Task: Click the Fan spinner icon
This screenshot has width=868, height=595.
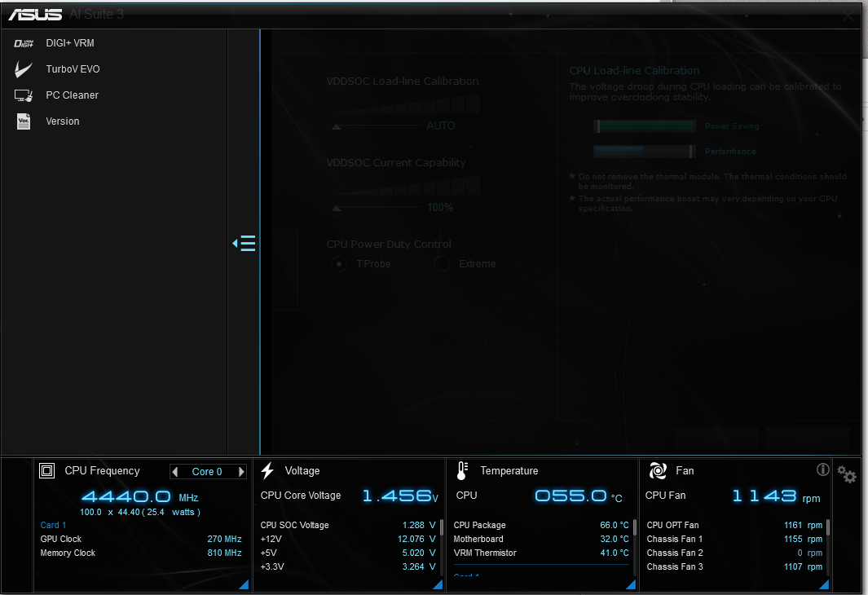Action: point(658,470)
